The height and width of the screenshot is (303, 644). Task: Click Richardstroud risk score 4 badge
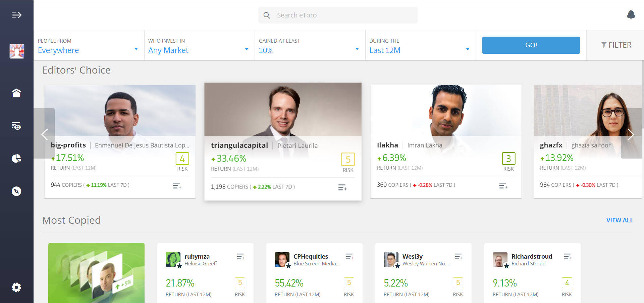pyautogui.click(x=567, y=283)
